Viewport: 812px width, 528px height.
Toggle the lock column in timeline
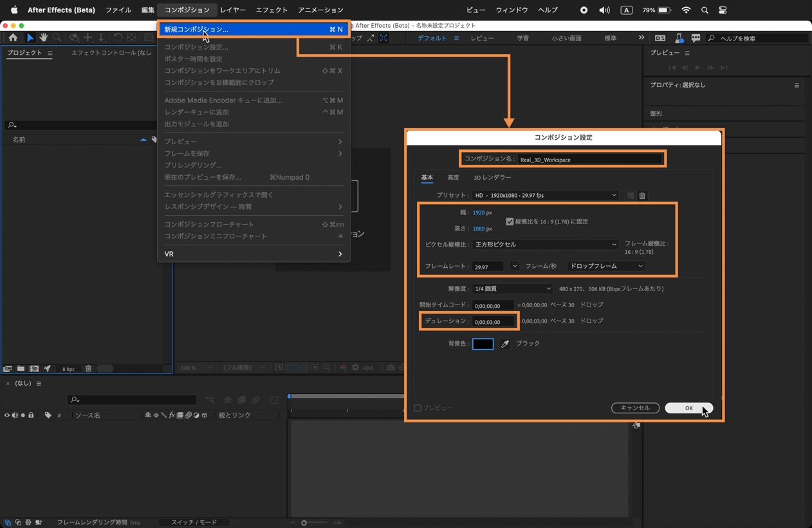(31, 415)
